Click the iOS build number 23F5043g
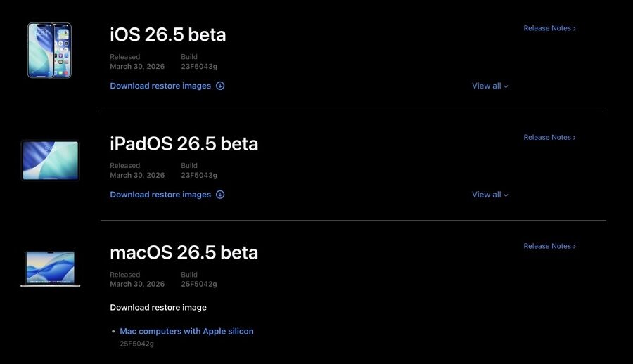 pos(199,66)
